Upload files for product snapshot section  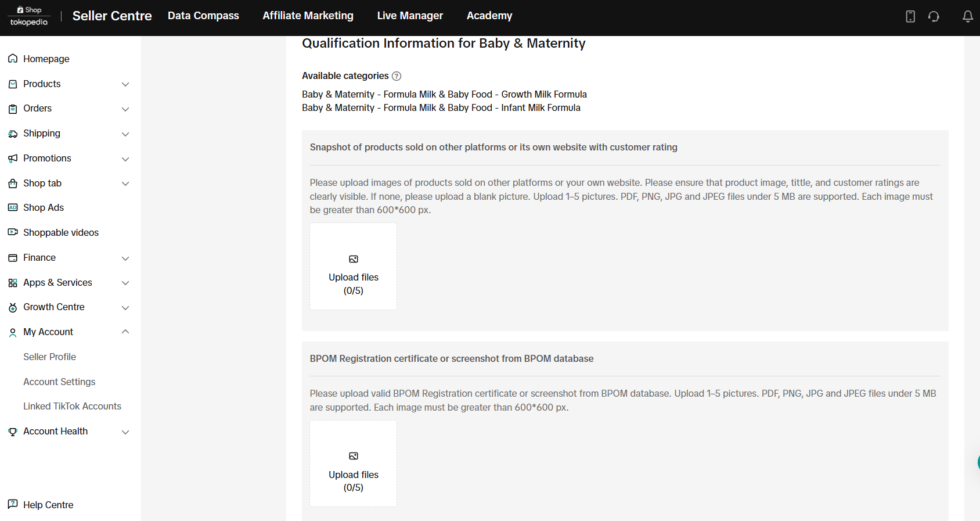353,267
